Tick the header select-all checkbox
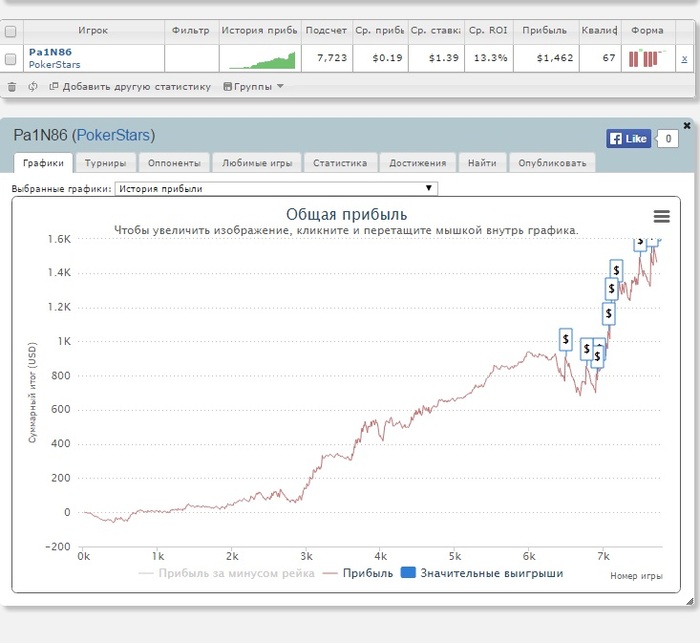Viewport: 700px width, 643px height. (10, 31)
